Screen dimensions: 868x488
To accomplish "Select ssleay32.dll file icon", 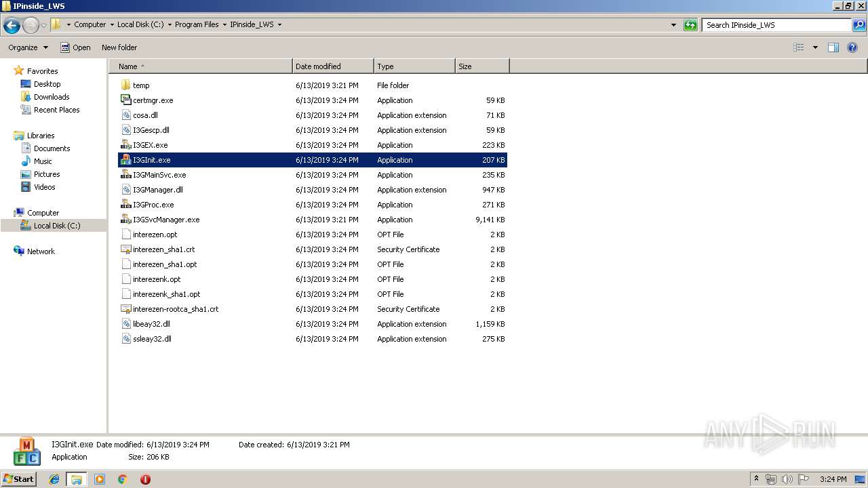I will tap(125, 339).
